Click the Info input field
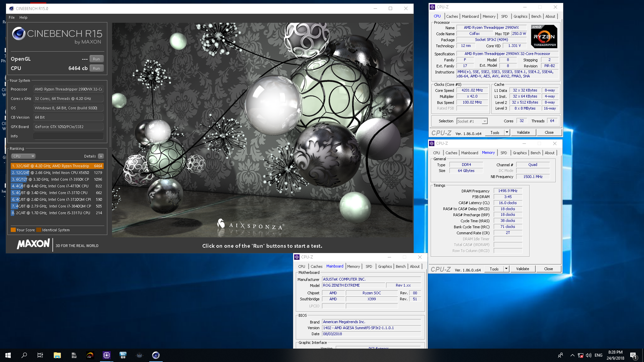The width and height of the screenshot is (644, 362). (x=68, y=136)
